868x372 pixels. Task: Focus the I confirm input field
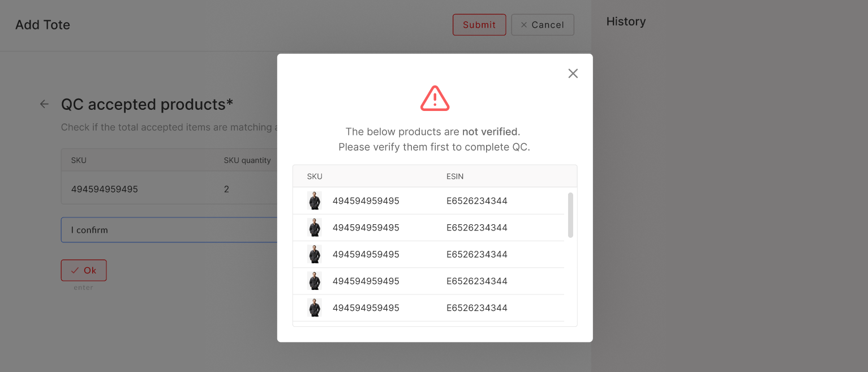170,230
